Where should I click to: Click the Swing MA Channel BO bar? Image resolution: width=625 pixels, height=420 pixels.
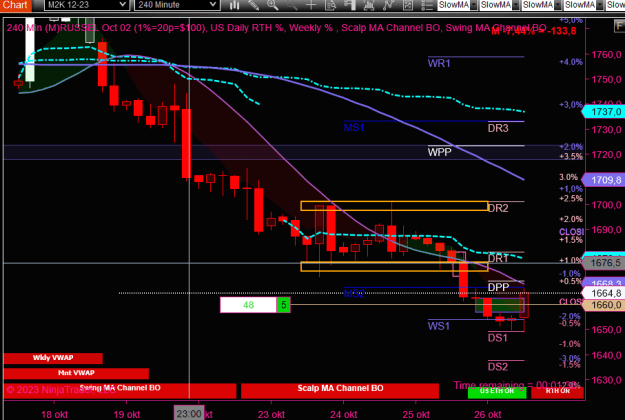click(x=120, y=390)
